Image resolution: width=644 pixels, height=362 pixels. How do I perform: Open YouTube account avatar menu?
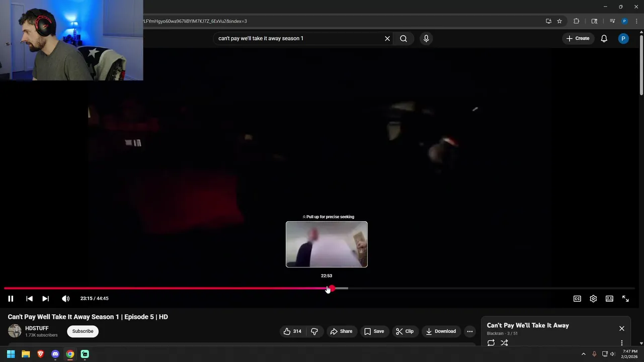(623, 38)
